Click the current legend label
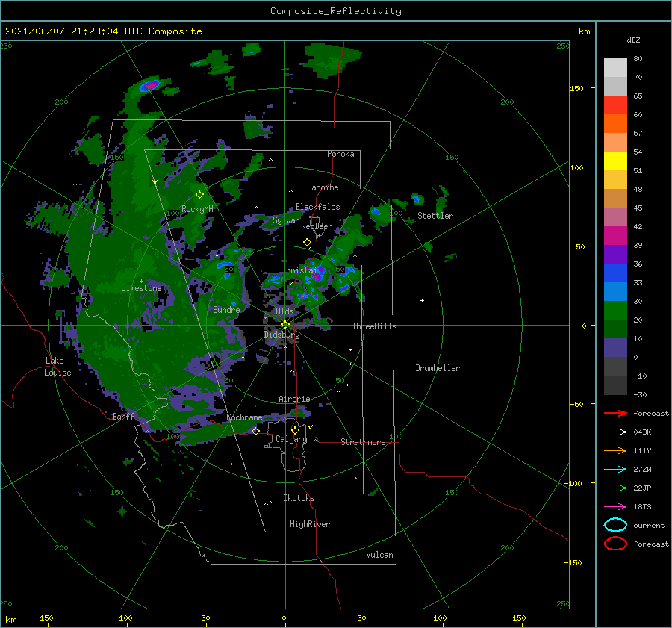The image size is (672, 628). (x=649, y=525)
